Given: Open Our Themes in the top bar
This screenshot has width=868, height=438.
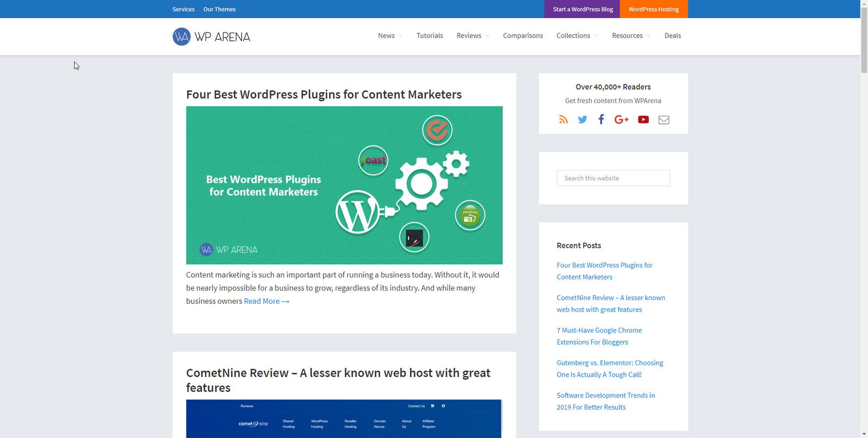Looking at the screenshot, I should coord(219,9).
